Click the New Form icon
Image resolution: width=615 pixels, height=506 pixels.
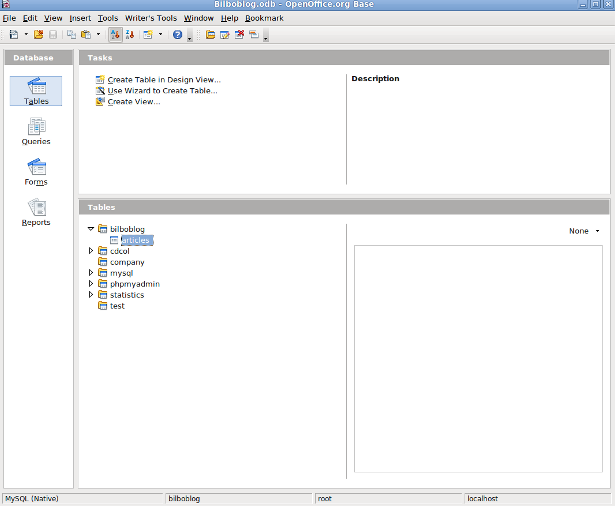tap(148, 35)
